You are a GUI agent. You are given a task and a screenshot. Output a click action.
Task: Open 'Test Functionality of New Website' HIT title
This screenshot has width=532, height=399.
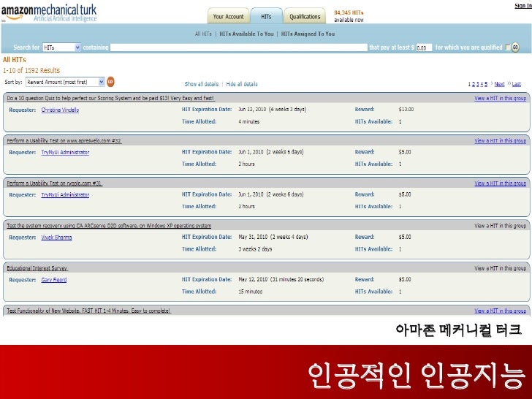click(x=88, y=311)
